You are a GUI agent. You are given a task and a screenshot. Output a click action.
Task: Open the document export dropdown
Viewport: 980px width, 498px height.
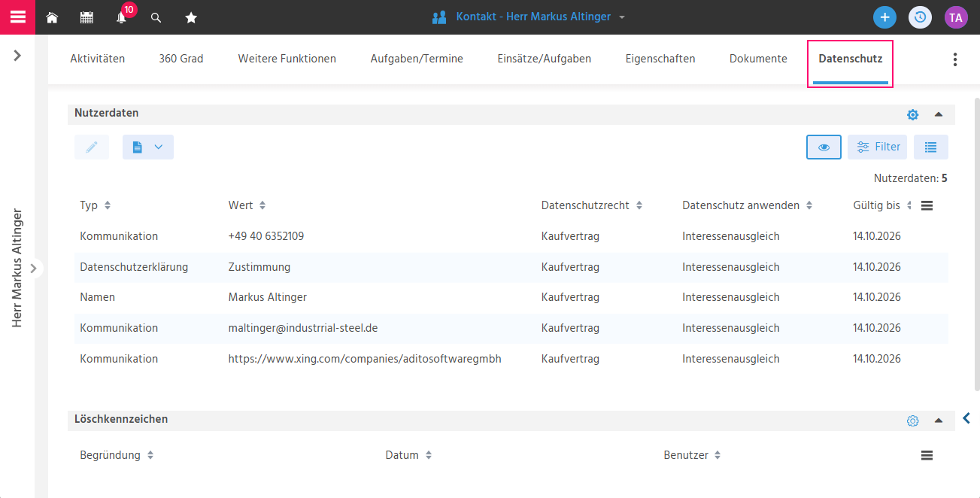tap(147, 147)
